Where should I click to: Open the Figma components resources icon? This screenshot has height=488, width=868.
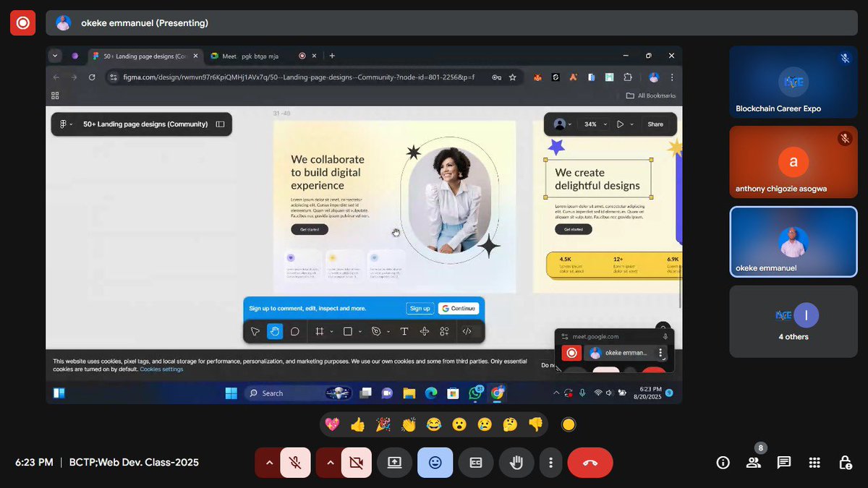445,331
